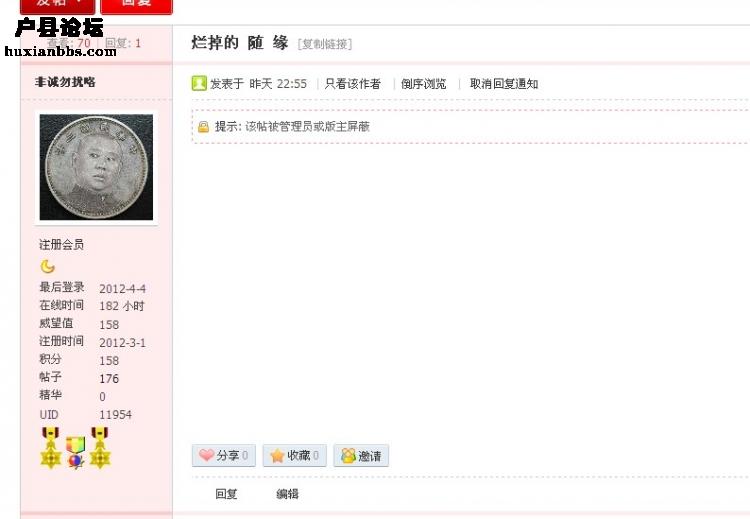Toggle 取消回复通知 reply notification
Image resolution: width=750 pixels, height=519 pixels.
coord(504,84)
